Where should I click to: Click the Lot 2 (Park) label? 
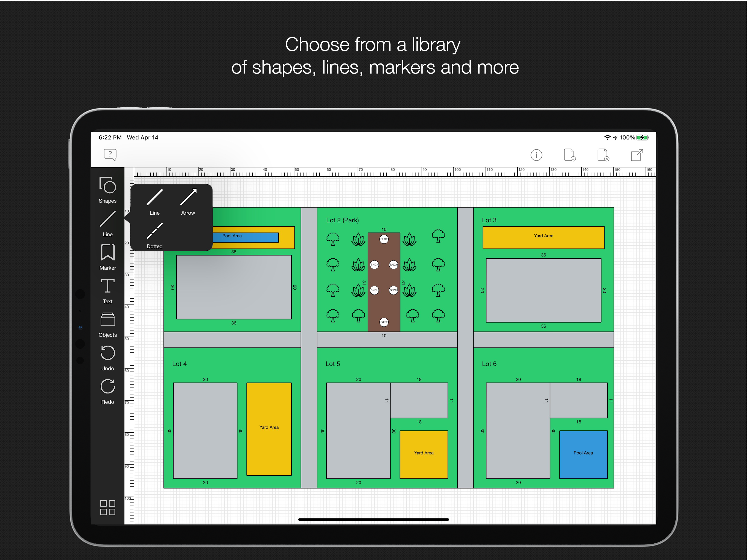342,220
